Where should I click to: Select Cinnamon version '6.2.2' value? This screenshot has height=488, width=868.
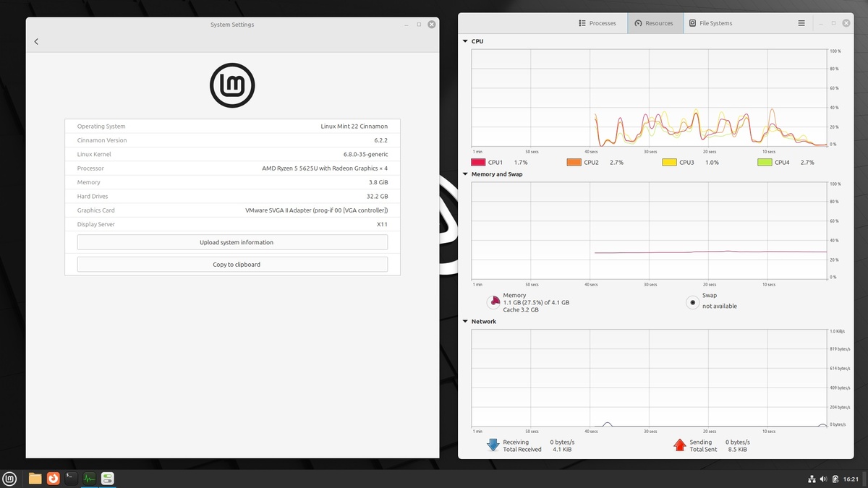(x=380, y=140)
